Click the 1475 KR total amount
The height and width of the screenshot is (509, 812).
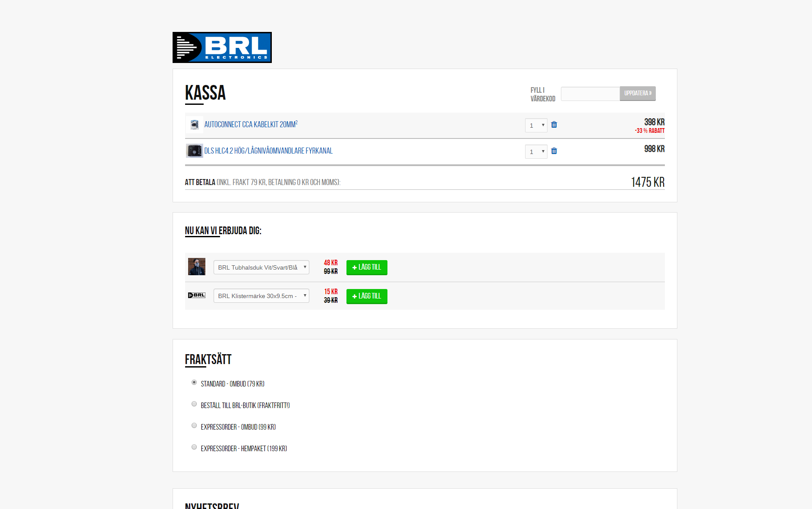[648, 182]
